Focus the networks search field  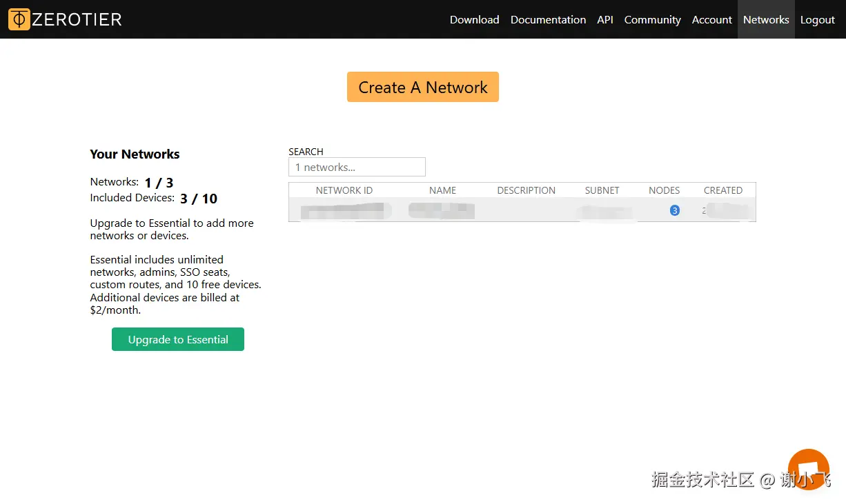(x=357, y=167)
